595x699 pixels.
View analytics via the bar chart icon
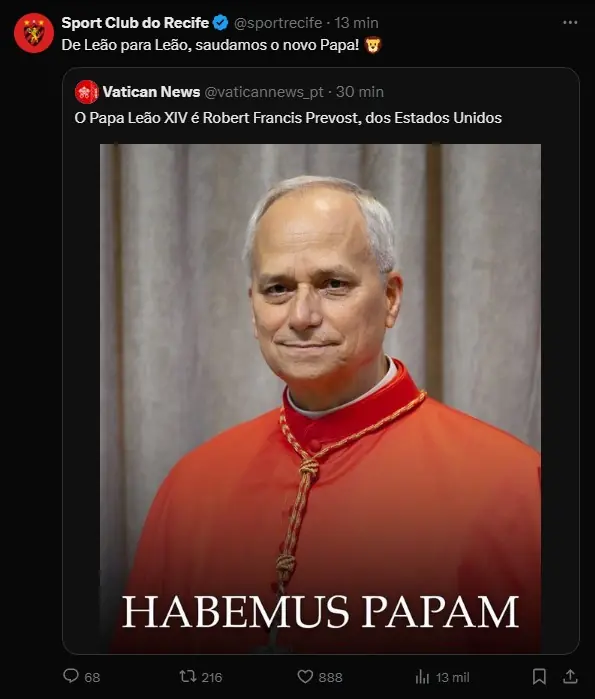coord(422,677)
